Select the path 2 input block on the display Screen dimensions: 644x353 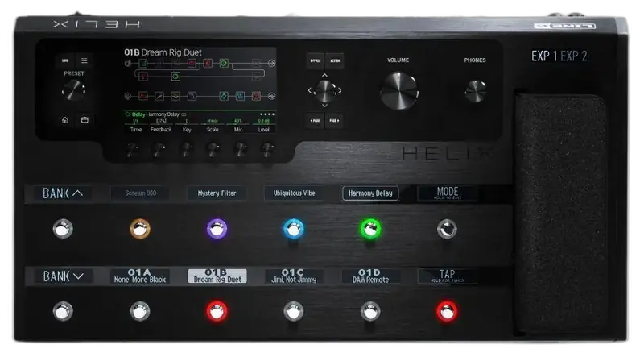tap(128, 96)
